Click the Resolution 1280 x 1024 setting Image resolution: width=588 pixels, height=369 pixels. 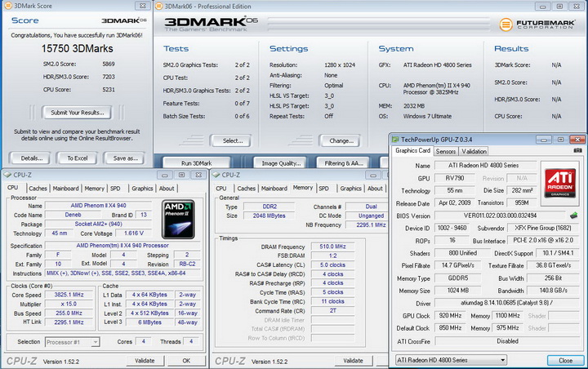click(x=340, y=64)
